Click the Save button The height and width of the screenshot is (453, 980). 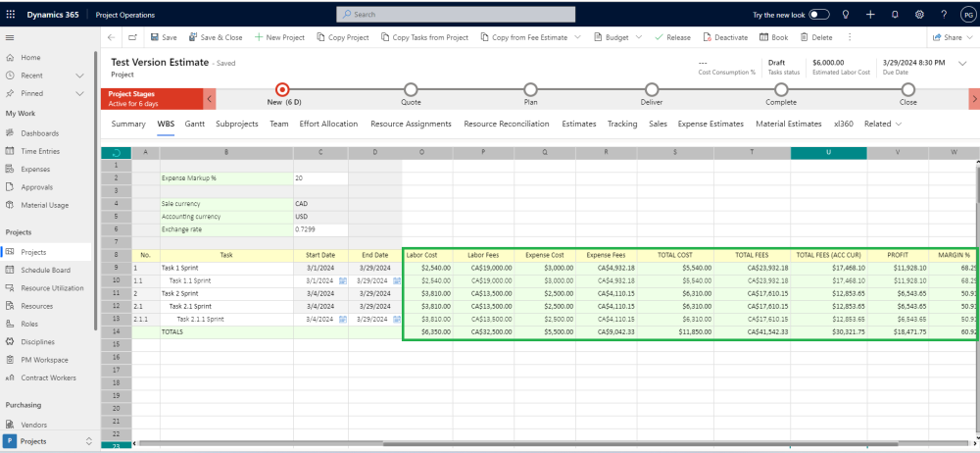(x=164, y=37)
